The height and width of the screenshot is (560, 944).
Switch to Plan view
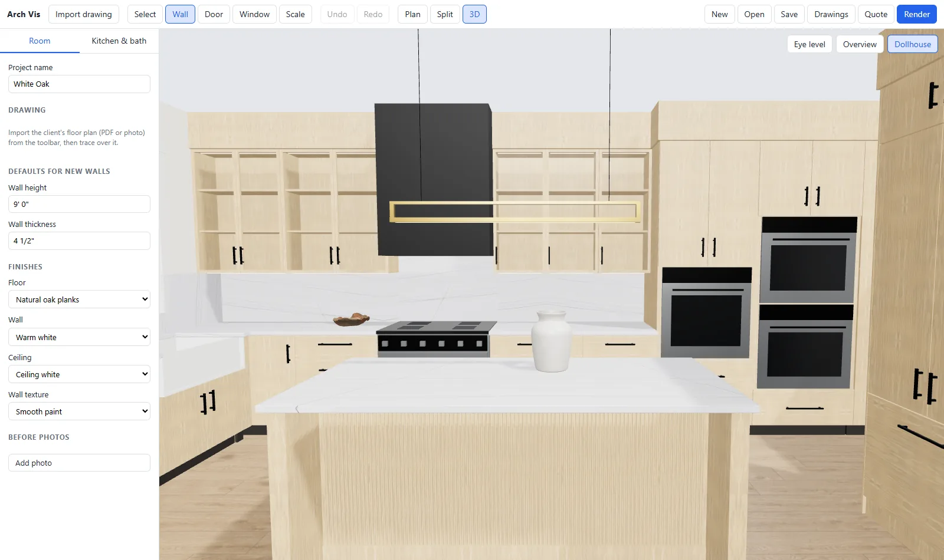[413, 14]
